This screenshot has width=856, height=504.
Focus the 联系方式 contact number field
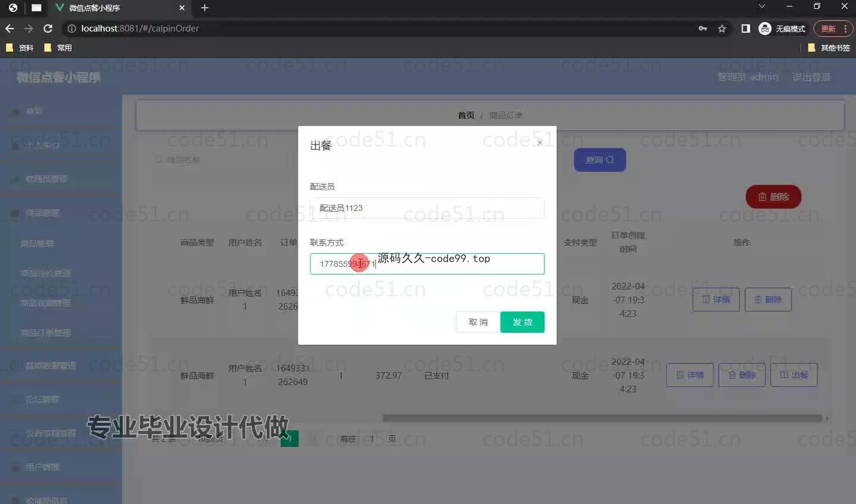point(427,264)
